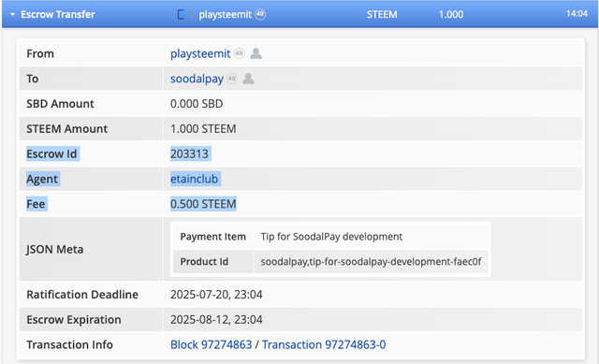
Task: Click the STEEM currency label in header
Action: (x=382, y=15)
